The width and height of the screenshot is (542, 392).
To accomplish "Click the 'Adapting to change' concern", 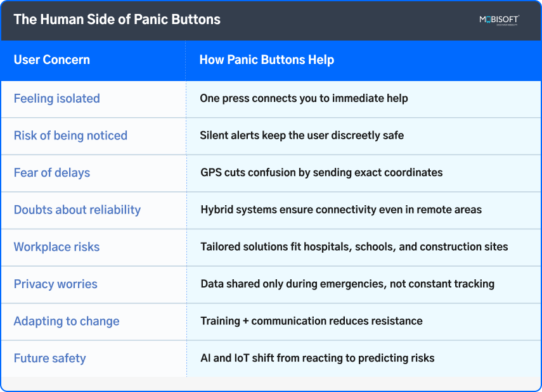I will tap(67, 321).
